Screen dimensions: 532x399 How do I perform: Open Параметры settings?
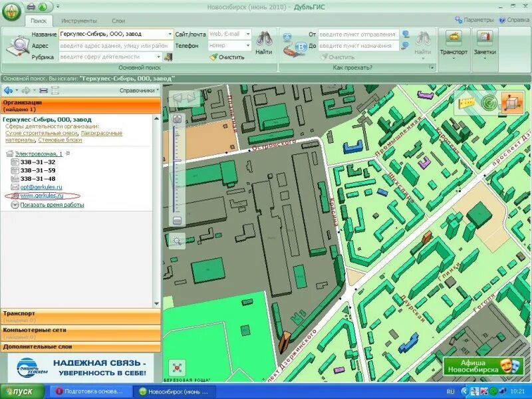tap(474, 20)
